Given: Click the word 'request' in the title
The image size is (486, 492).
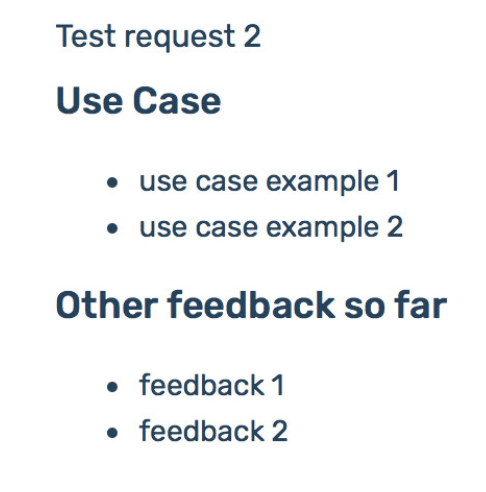Looking at the screenshot, I should 180,38.
